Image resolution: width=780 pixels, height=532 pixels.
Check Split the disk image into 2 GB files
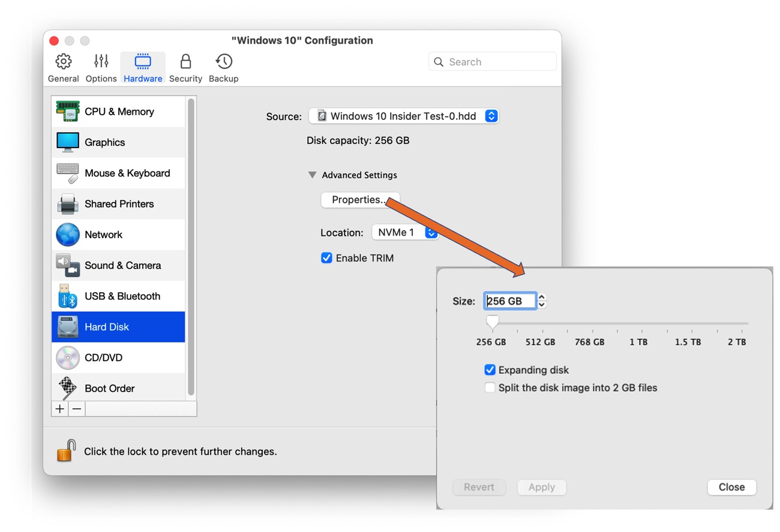click(x=490, y=387)
